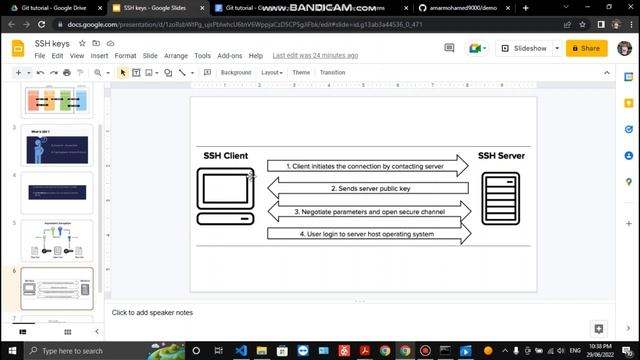The width and height of the screenshot is (640, 360).
Task: Open the Calendar side panel
Action: click(629, 77)
